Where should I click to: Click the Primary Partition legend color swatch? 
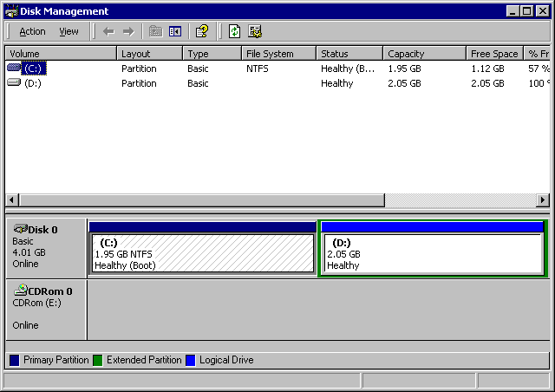[x=14, y=360]
